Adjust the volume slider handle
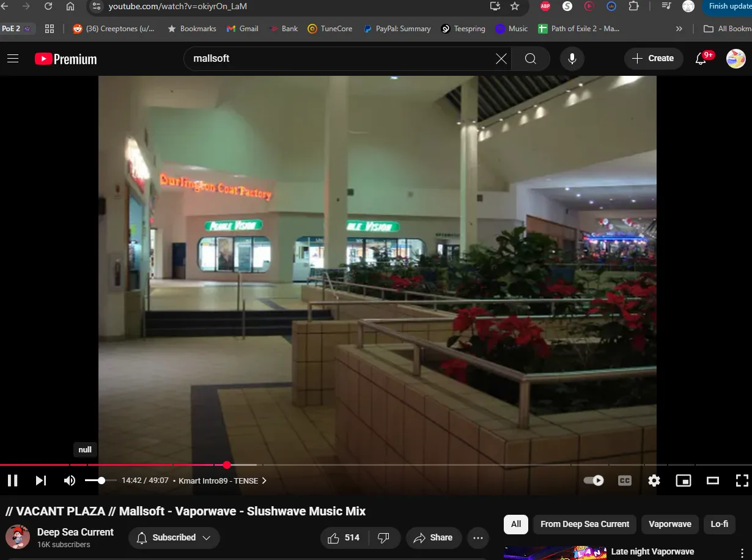The height and width of the screenshot is (560, 752). 101,481
